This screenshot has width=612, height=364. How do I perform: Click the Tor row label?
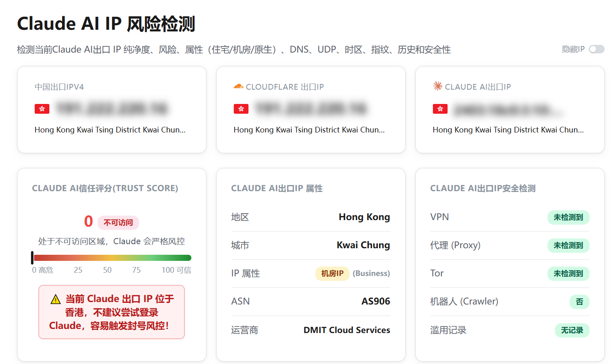coord(437,273)
